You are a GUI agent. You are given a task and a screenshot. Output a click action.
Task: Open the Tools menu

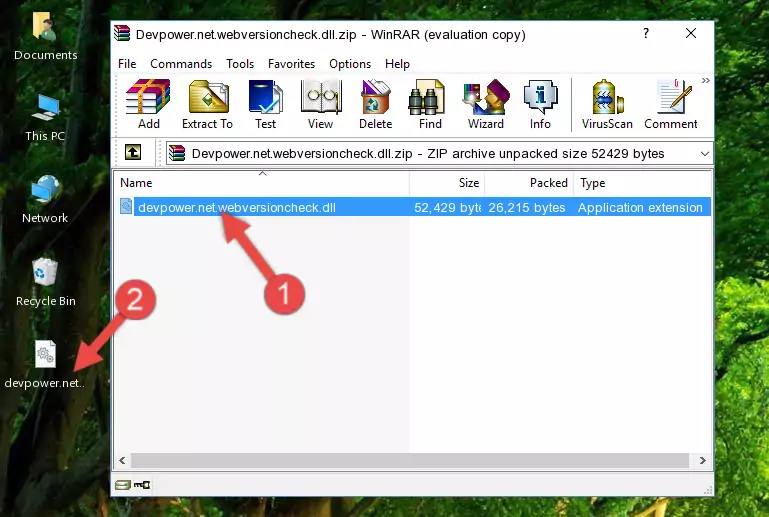point(240,64)
